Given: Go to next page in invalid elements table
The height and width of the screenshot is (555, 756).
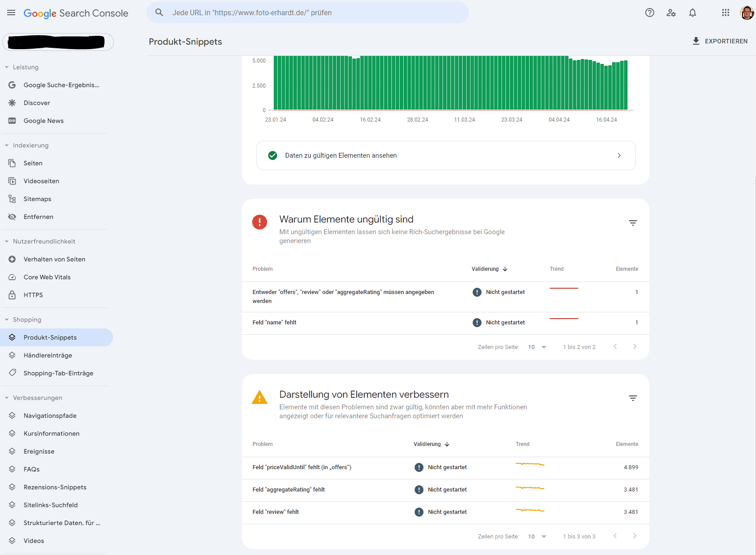Looking at the screenshot, I should [x=635, y=346].
